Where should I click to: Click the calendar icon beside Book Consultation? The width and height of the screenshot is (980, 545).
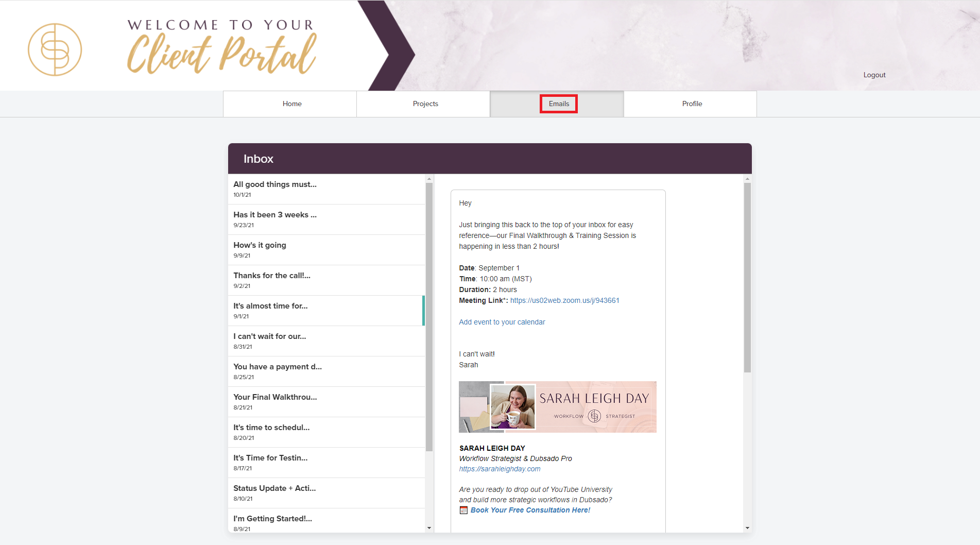463,510
